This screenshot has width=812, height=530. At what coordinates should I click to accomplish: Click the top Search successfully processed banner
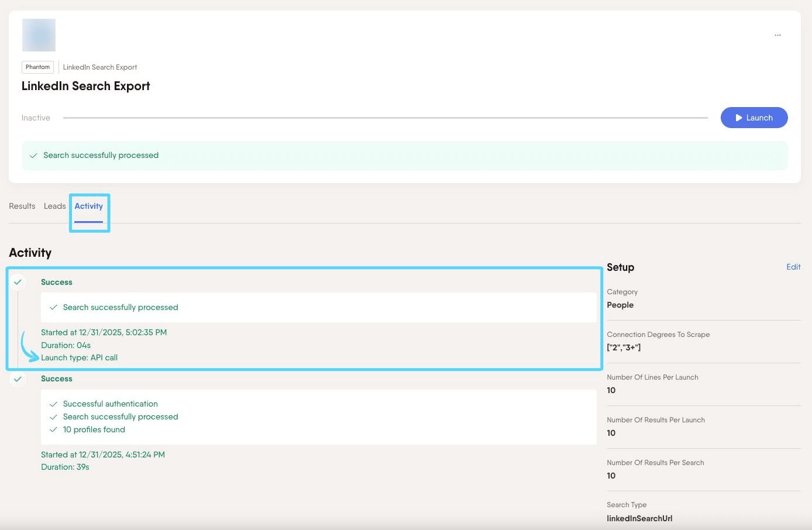[404, 156]
